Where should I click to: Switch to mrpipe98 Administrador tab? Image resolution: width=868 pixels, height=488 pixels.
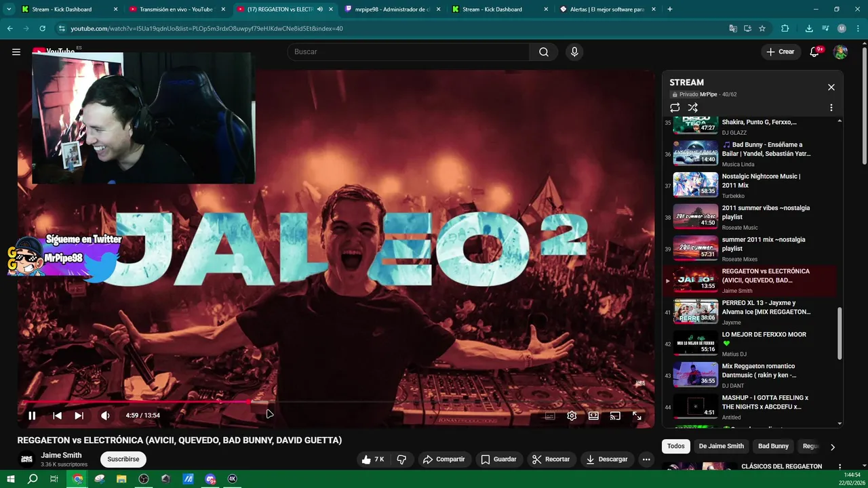click(x=392, y=9)
